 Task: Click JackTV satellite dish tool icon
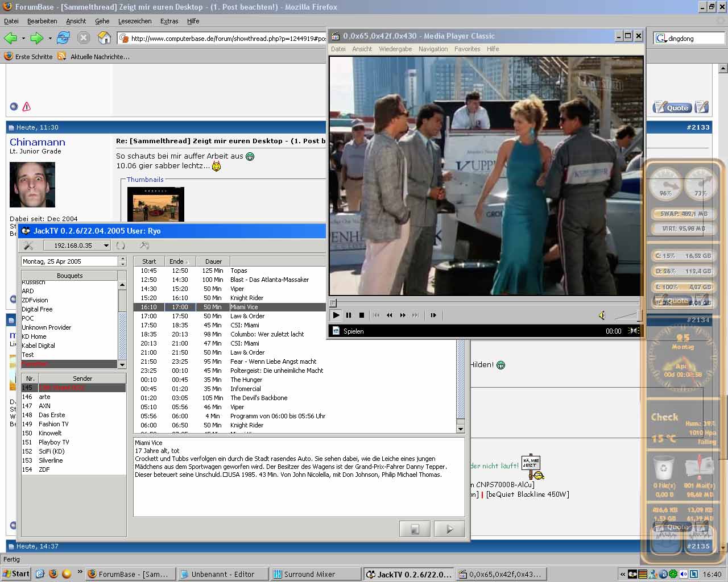point(144,246)
